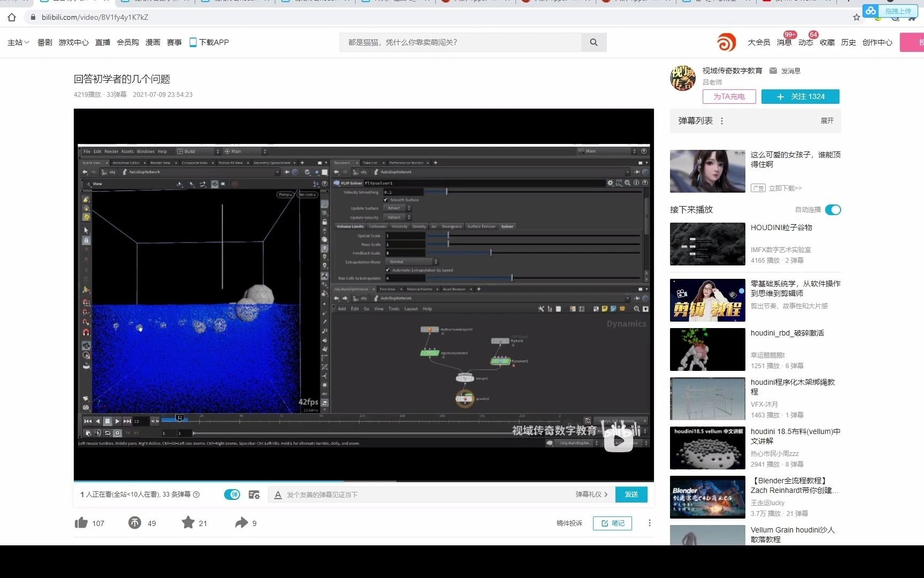Toggle the 自动连播 autoplay switch
The width and height of the screenshot is (924, 578).
coord(833,210)
